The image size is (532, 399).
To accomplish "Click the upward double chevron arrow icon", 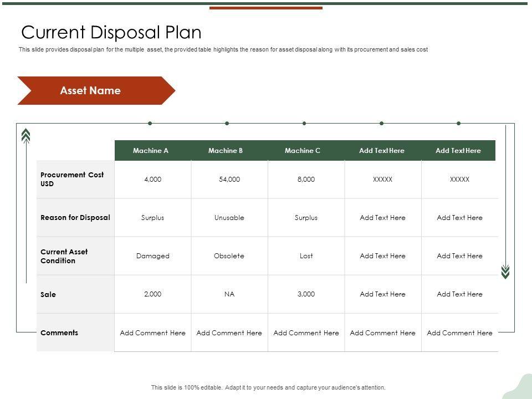I will (x=25, y=135).
